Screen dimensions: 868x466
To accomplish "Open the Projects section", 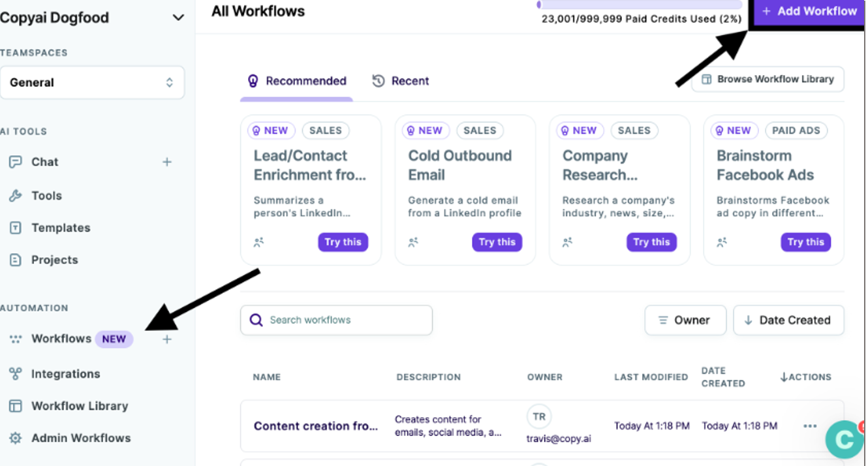I will point(54,259).
